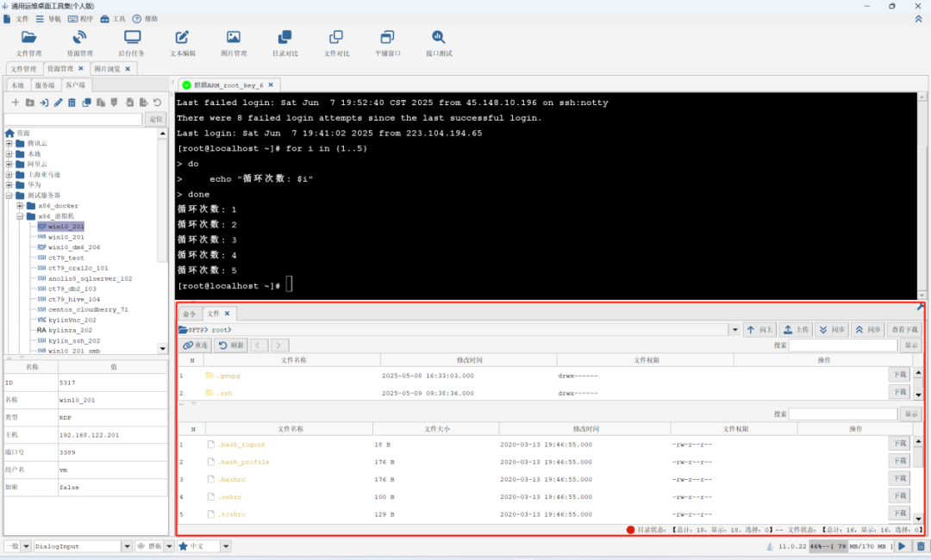
Task: Click the back arrow in SFTP panel
Action: 259,345
